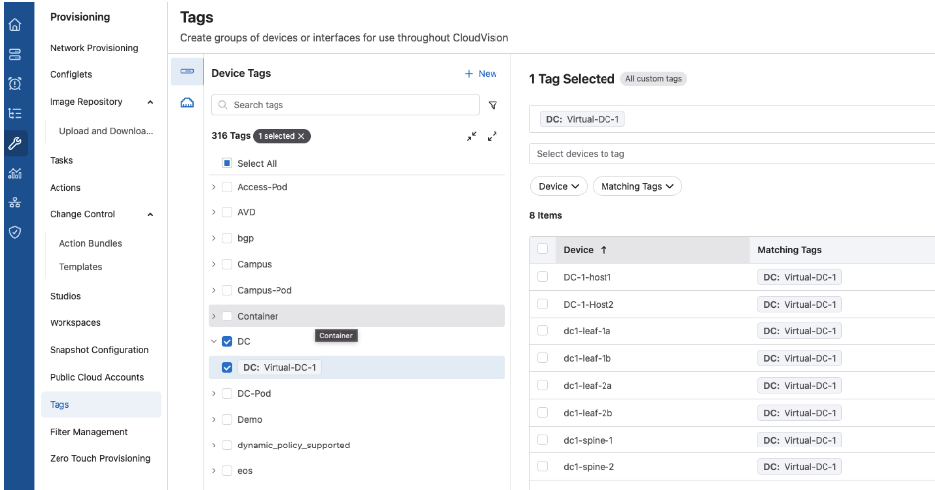Check the Campus tag checkbox
The width and height of the screenshot is (935, 490).
click(227, 264)
